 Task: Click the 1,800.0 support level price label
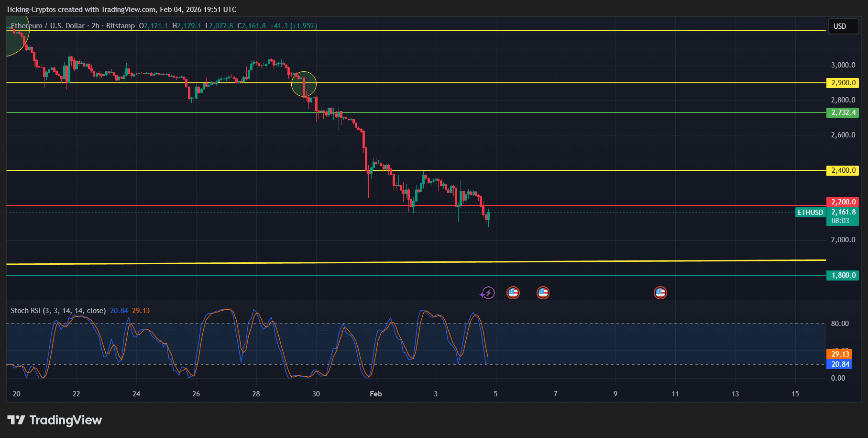click(x=842, y=275)
